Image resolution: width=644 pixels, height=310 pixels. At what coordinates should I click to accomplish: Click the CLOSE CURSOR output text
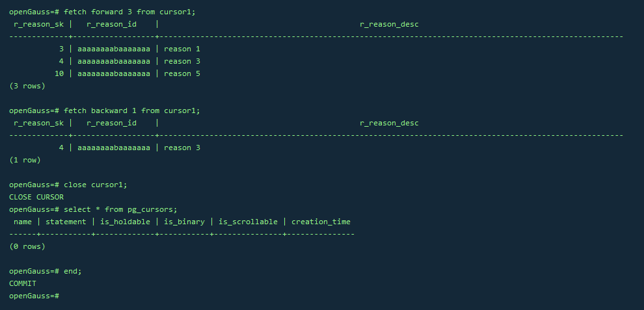[36, 197]
